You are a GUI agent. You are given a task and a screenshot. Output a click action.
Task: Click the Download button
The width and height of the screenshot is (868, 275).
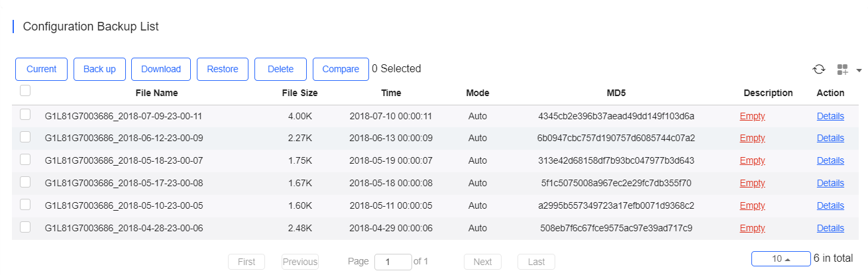point(161,69)
